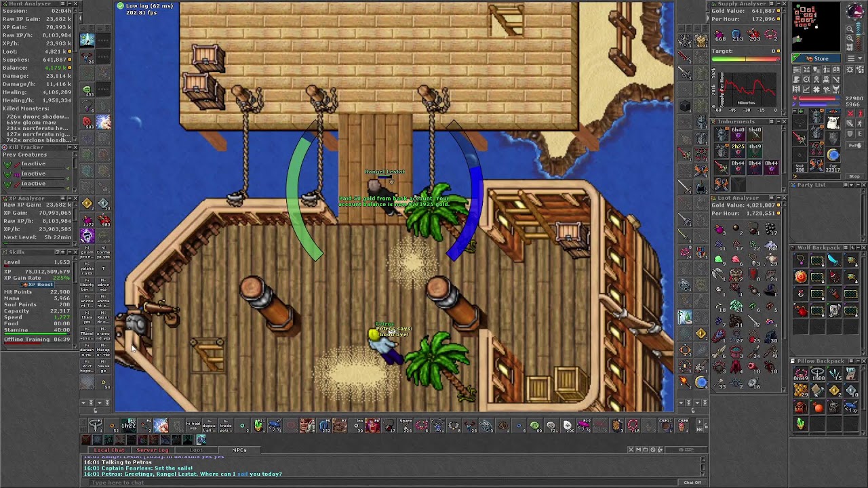Screen dimensions: 868x488
Task: Toggle the Chat Off button
Action: (x=692, y=482)
